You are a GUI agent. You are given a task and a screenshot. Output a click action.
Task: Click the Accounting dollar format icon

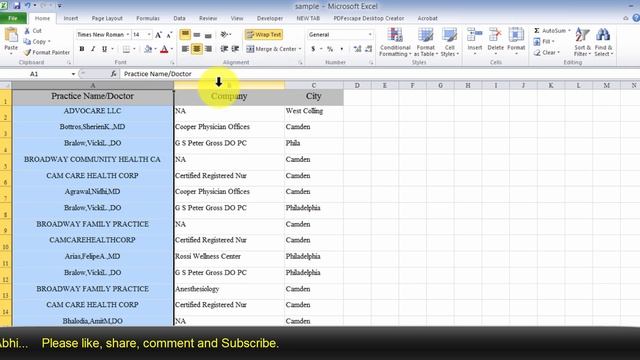[313, 49]
